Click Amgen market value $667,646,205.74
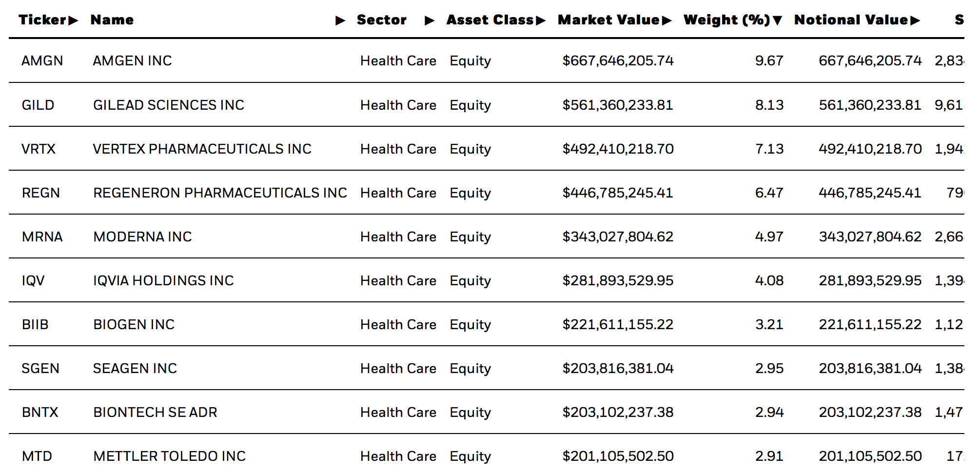The height and width of the screenshot is (474, 980). tap(618, 61)
